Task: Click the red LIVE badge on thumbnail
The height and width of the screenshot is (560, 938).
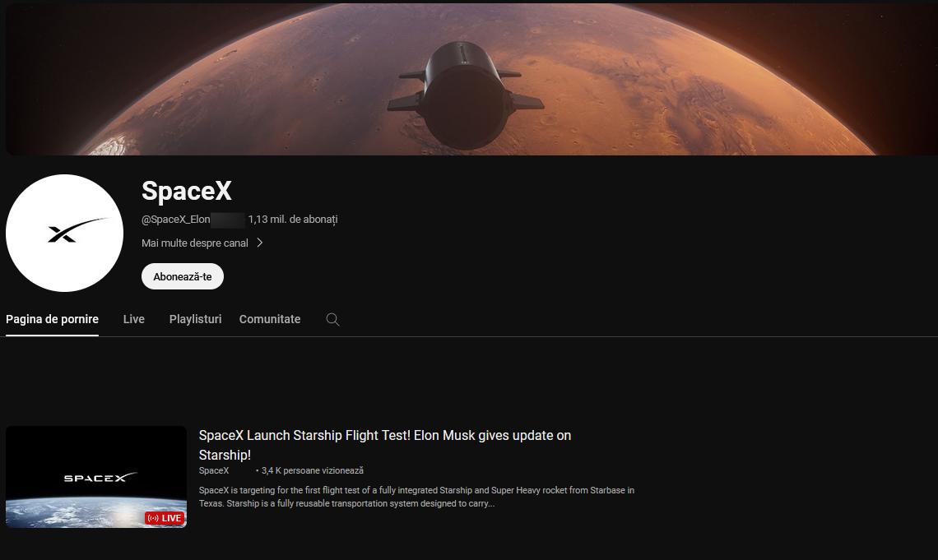Action: [165, 518]
